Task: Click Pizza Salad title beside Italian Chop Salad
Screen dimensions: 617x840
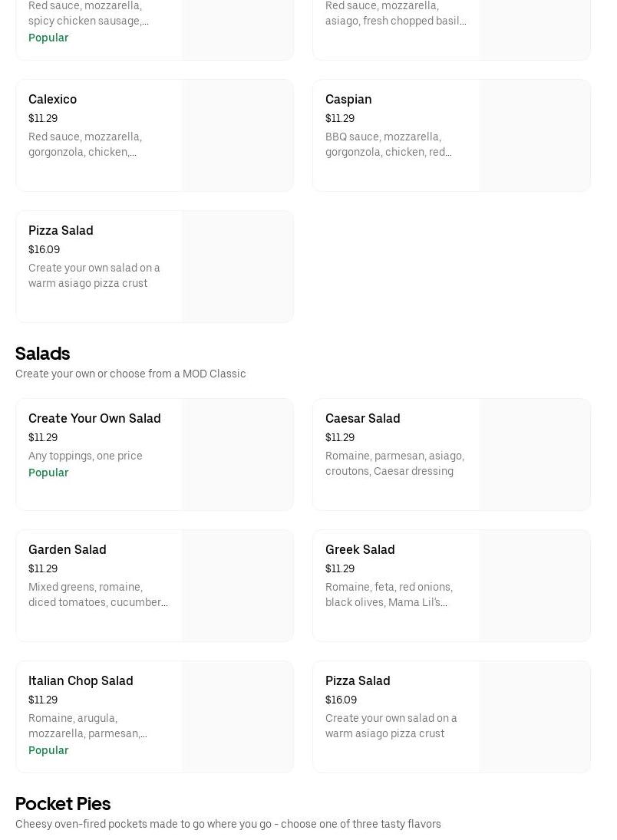Action: point(358,680)
